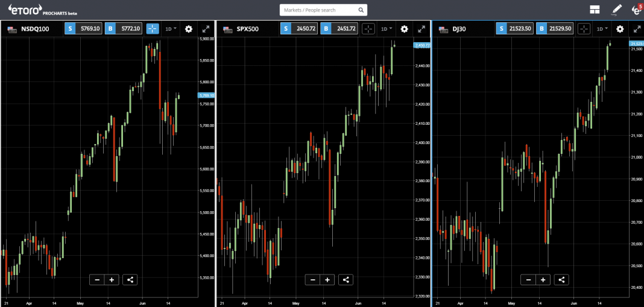The width and height of the screenshot is (644, 307).
Task: Click Buy button at 21529.50
Action: pos(555,29)
